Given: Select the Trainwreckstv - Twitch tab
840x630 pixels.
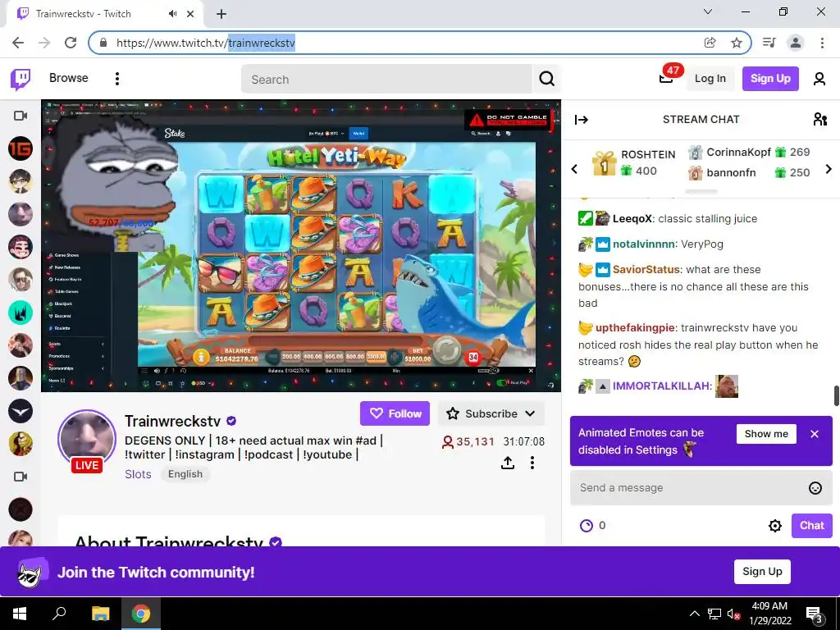Looking at the screenshot, I should click(104, 14).
